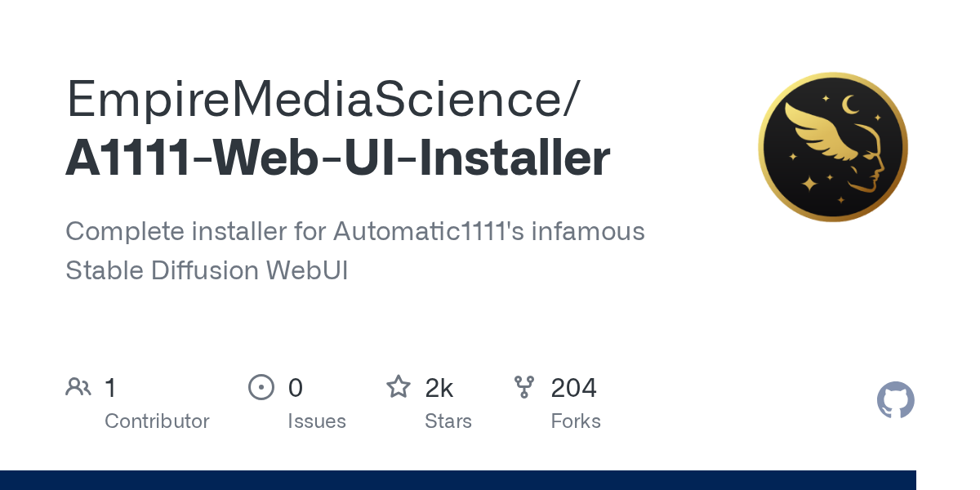The image size is (980, 490).
Task: Click the issues circle-dot icon
Action: (x=261, y=387)
